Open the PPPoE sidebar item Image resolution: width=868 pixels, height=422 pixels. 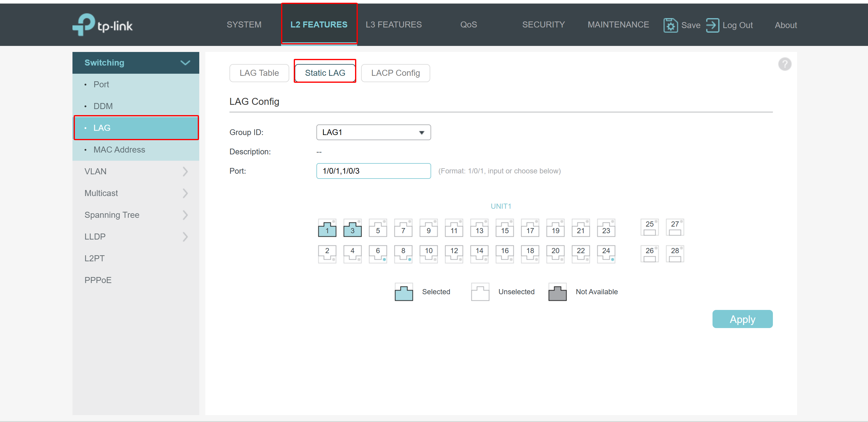(136, 280)
